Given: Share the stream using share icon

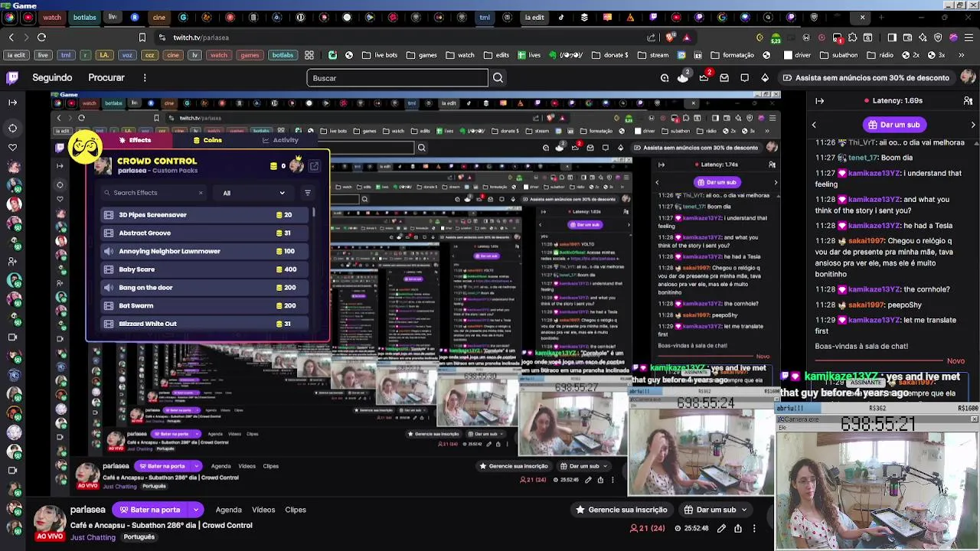Looking at the screenshot, I should point(737,528).
